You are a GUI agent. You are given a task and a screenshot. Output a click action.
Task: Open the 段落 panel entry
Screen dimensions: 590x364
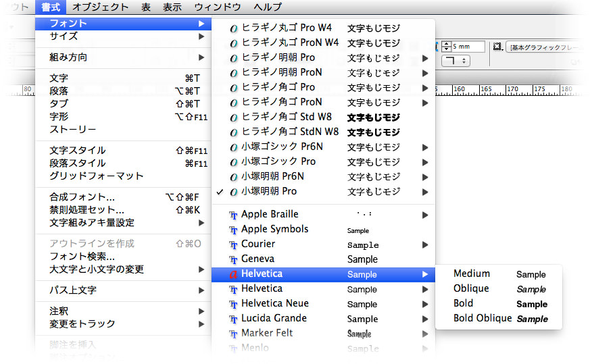tap(123, 91)
